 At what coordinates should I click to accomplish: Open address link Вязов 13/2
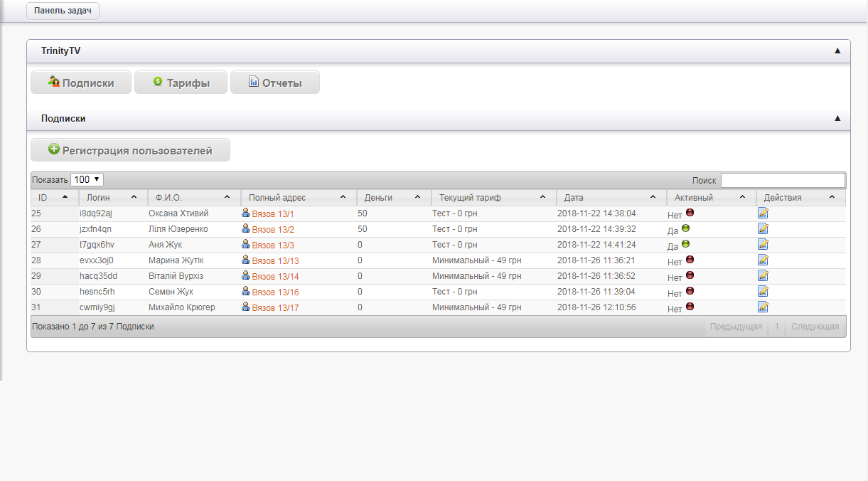[x=273, y=229]
